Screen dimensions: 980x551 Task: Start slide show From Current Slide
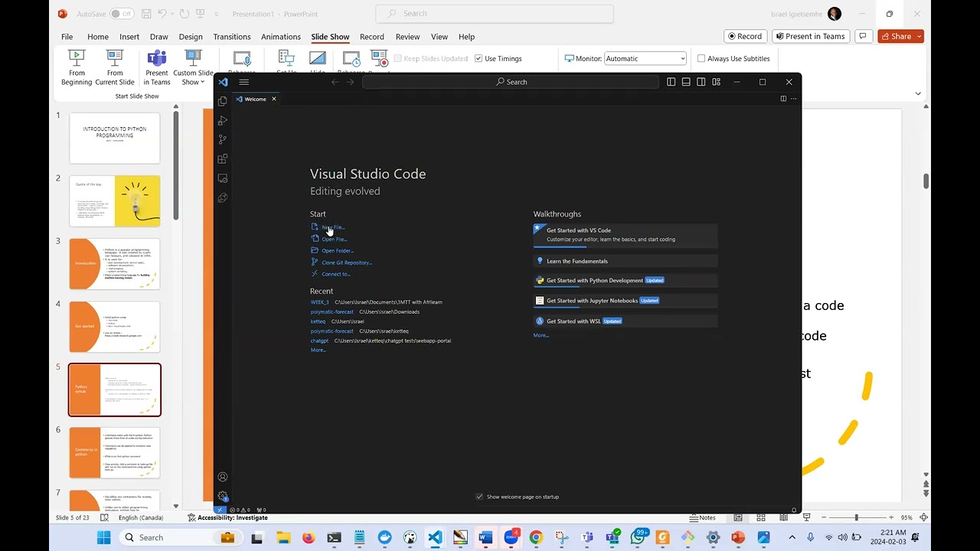click(115, 67)
